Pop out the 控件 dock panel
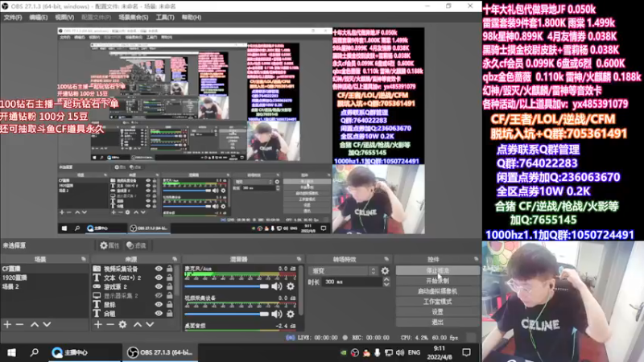 coord(476,259)
